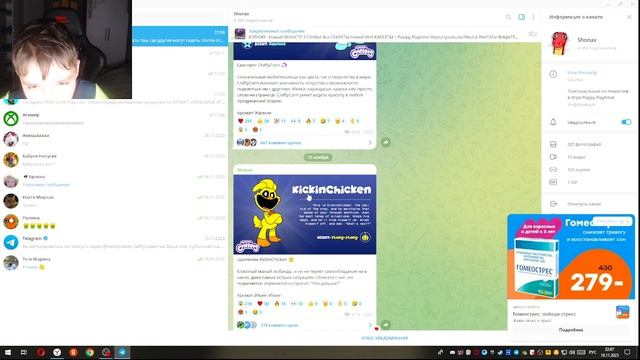Click the leave channel icon
The image size is (640, 360).
553,204
